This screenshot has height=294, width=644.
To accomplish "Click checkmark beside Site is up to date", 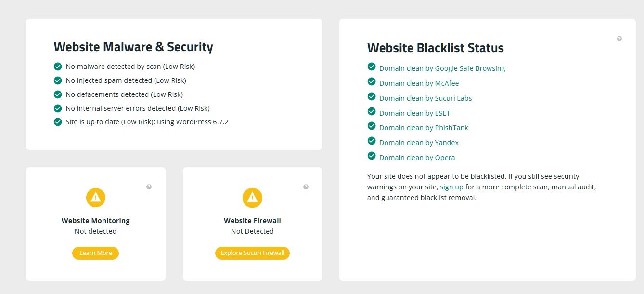I will coord(58,122).
